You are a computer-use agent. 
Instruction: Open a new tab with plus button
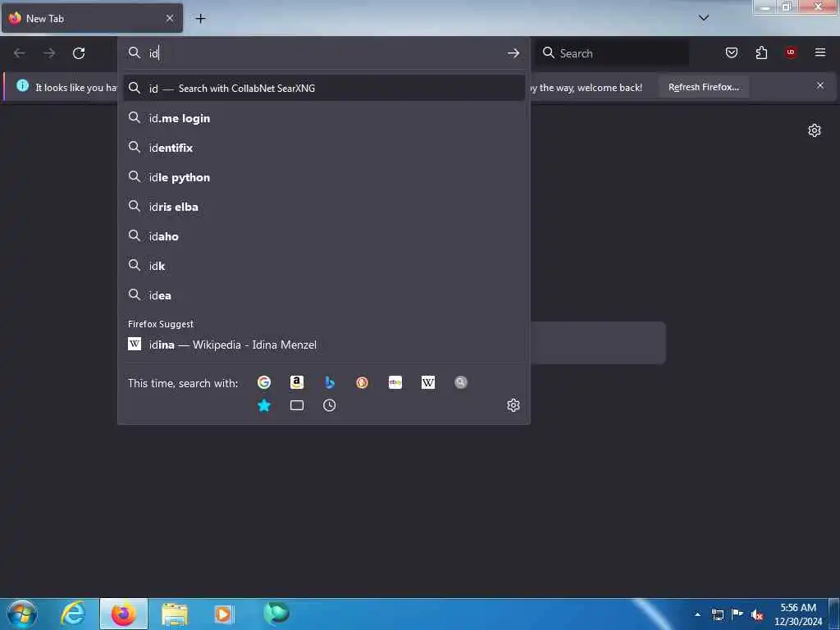200,18
